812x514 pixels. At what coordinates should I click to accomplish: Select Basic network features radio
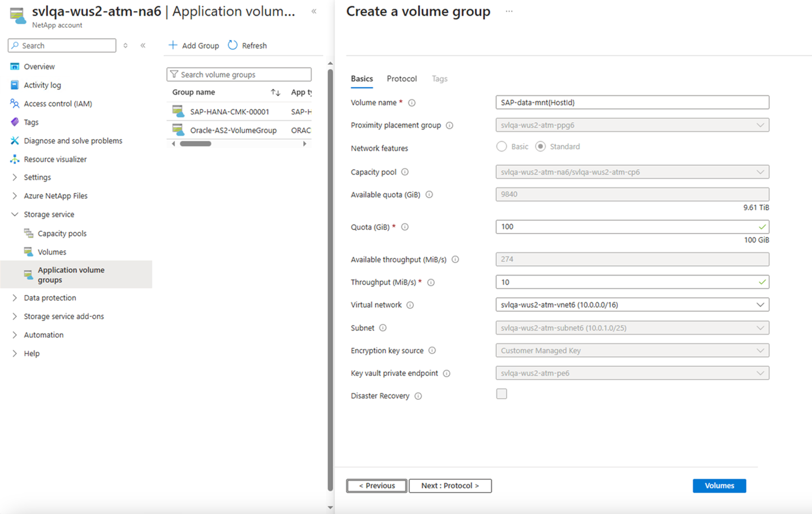(501, 147)
